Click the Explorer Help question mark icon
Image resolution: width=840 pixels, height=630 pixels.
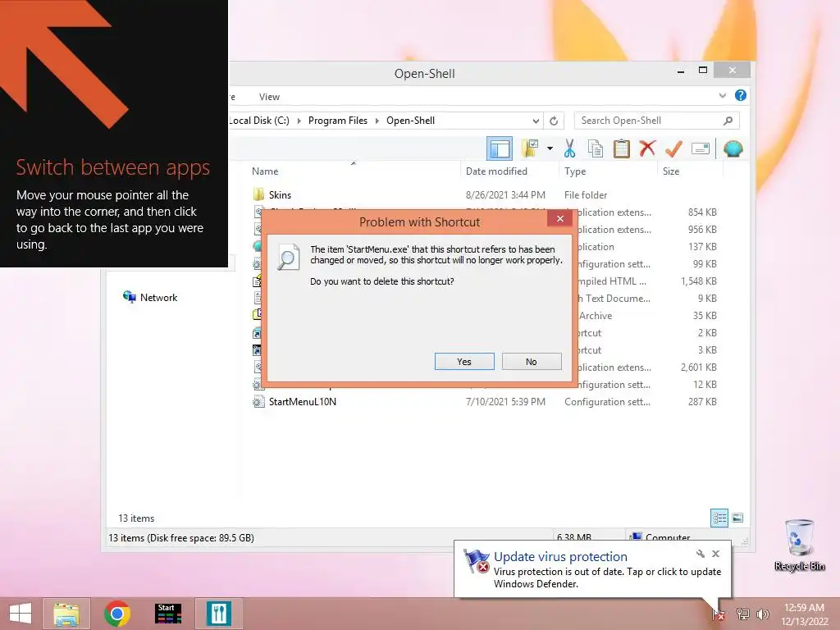click(741, 95)
